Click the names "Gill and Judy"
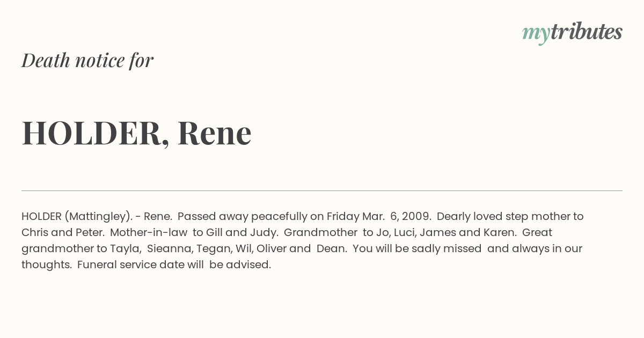The image size is (644, 338). coord(242,233)
